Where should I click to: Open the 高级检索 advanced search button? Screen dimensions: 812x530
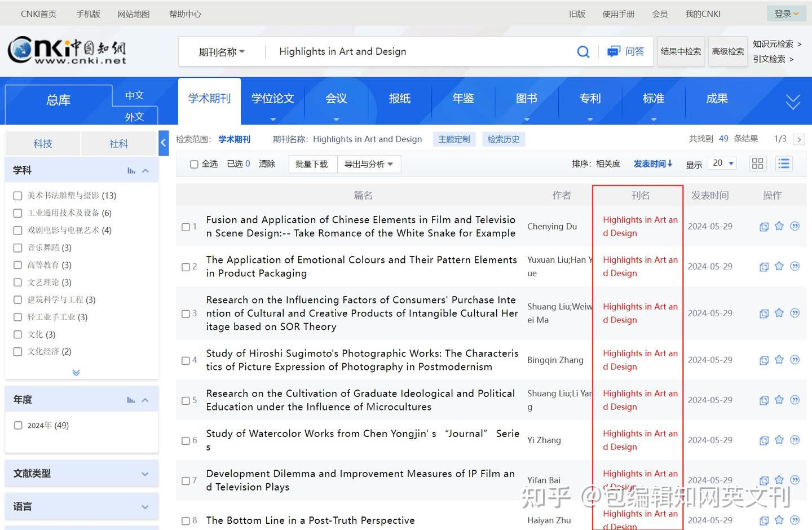click(x=727, y=51)
